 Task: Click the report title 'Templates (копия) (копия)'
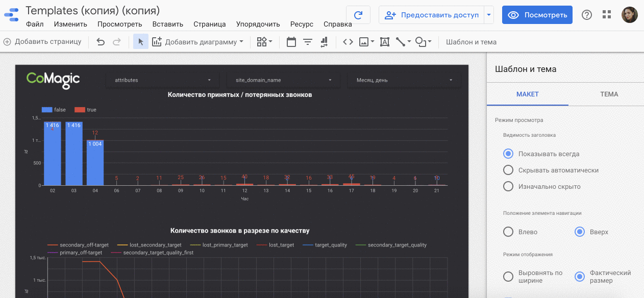(92, 10)
